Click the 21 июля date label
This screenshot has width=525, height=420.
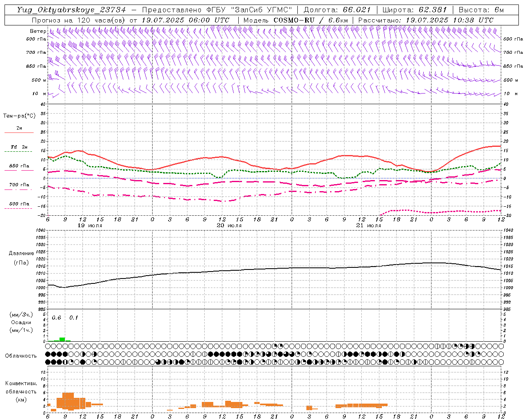click(x=369, y=226)
